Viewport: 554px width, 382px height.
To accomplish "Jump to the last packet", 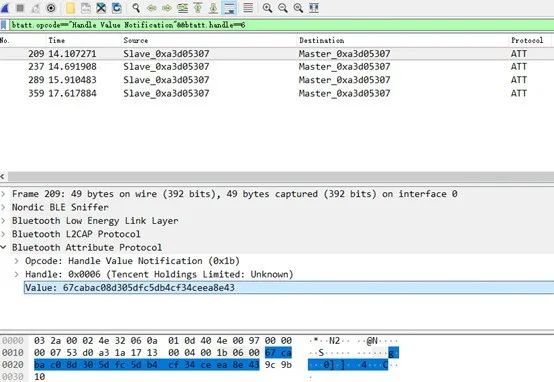I will click(213, 8).
